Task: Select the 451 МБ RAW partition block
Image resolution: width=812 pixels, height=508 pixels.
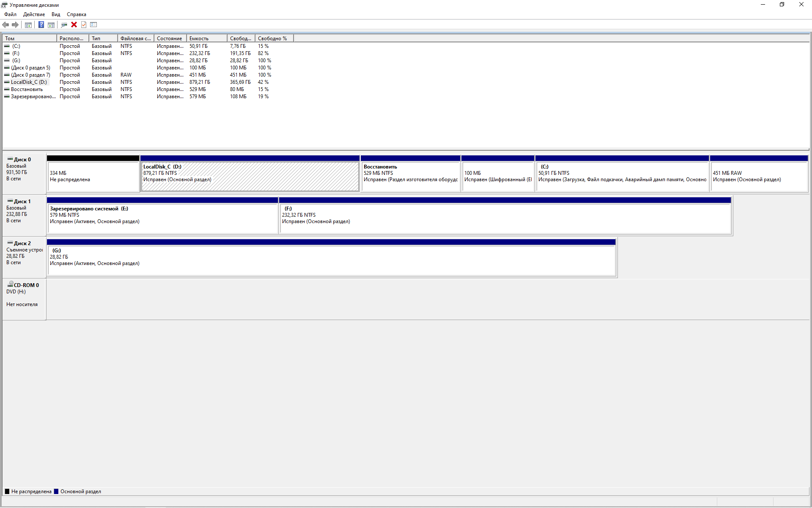Action: point(759,174)
